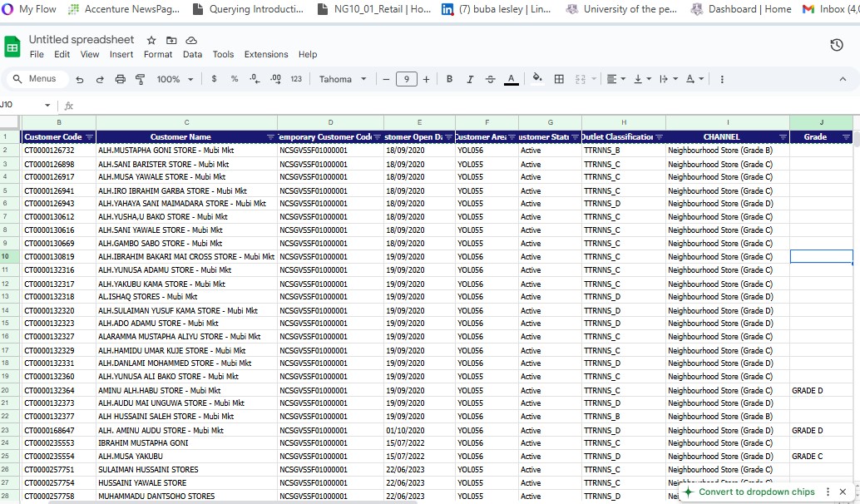This screenshot has height=504, width=860.
Task: Open text wrapping dropdown
Action: point(669,79)
